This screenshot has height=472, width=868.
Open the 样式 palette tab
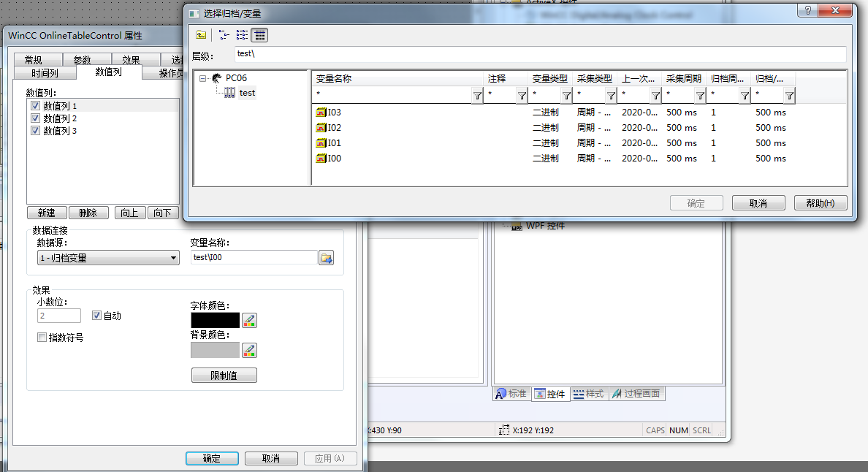[589, 393]
